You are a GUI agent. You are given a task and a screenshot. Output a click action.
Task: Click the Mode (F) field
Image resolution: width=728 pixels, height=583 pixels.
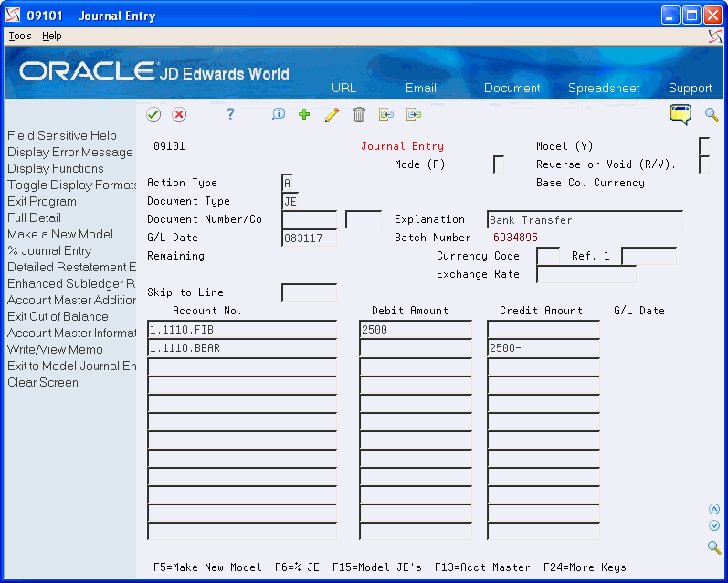(499, 164)
